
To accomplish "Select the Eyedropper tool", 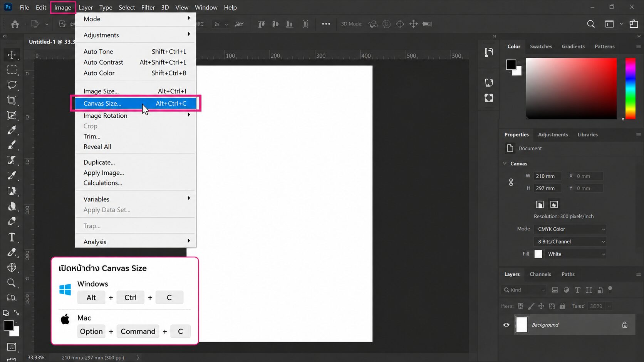I will 12,130.
